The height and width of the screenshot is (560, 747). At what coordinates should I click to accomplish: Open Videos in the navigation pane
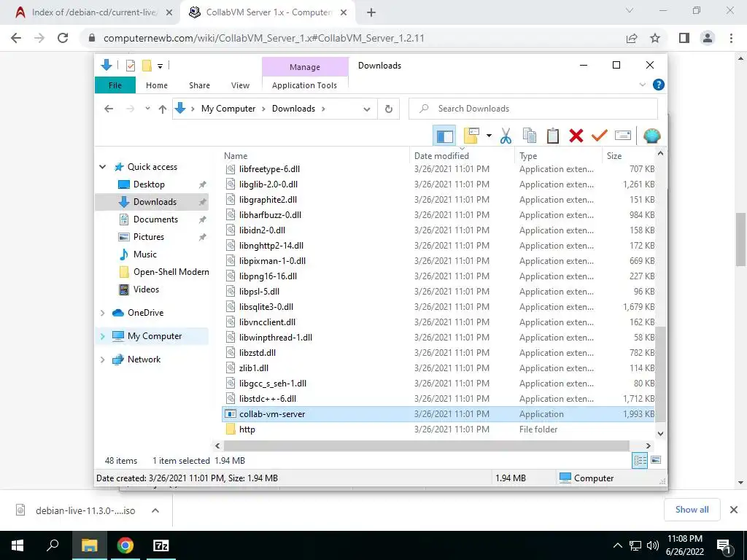click(x=146, y=289)
